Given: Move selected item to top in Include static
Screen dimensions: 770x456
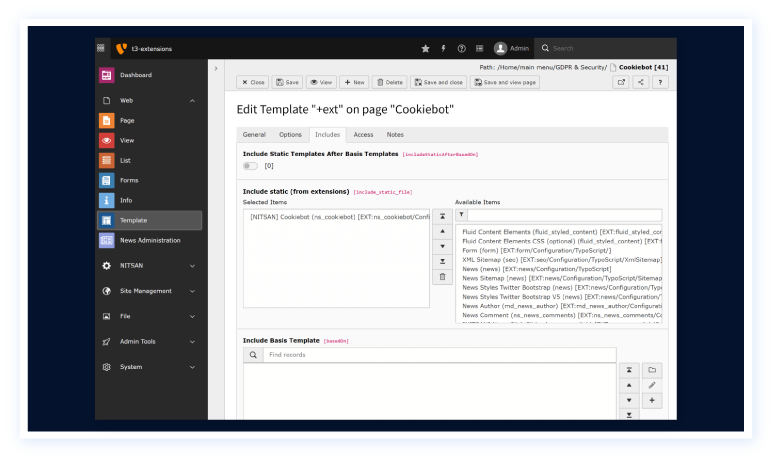Looking at the screenshot, I should (x=442, y=216).
